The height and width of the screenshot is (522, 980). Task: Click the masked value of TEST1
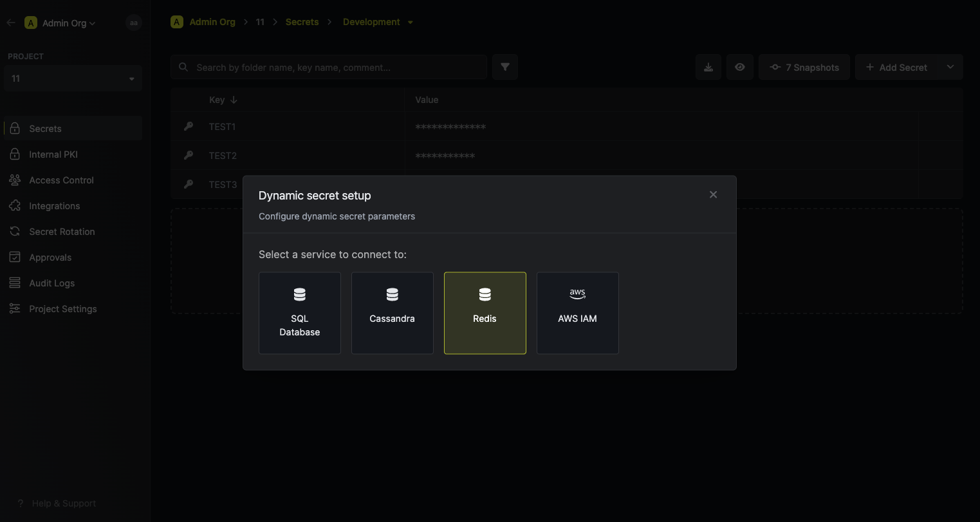coord(450,127)
